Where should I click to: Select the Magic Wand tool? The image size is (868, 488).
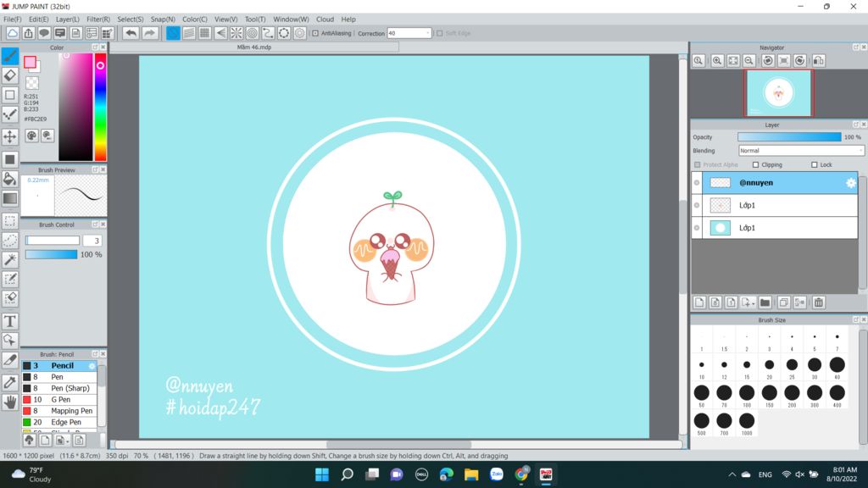(x=10, y=259)
